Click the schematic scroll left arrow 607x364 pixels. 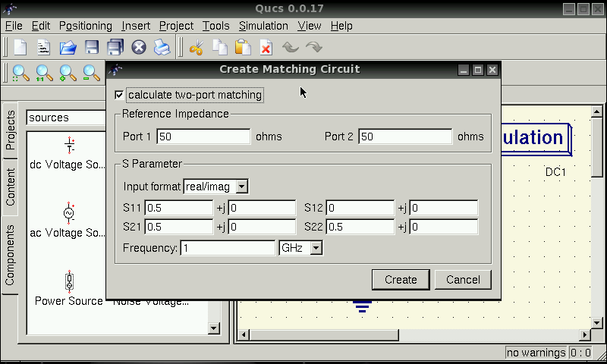244,334
